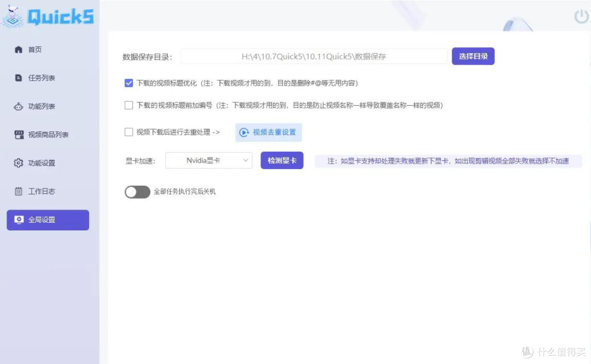This screenshot has height=364, width=591.
Task: Click the Quick5 title text
Action: click(61, 17)
